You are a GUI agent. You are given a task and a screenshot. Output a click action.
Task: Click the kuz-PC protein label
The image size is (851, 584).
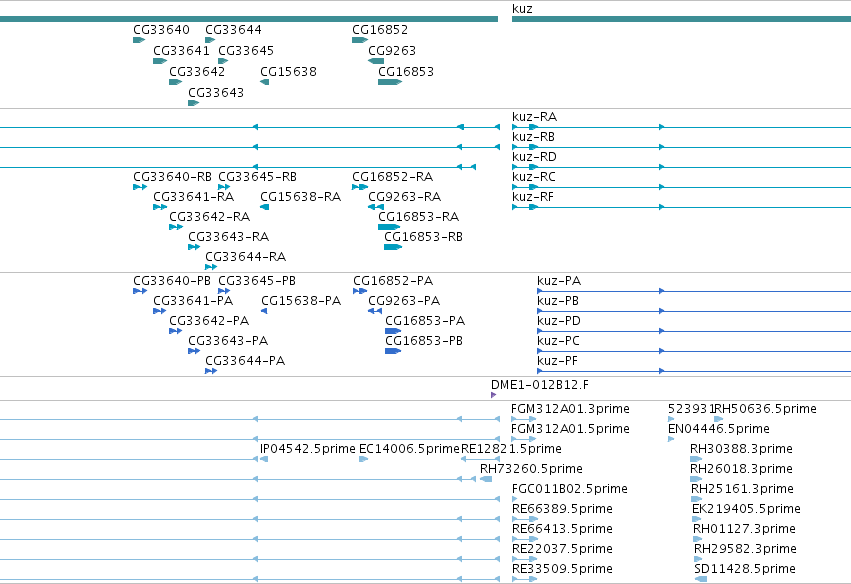(x=558, y=341)
